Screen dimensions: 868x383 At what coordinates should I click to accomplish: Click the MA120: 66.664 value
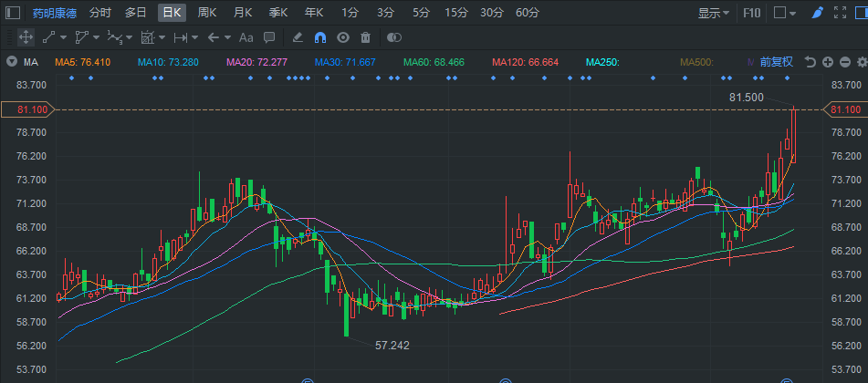coord(525,62)
